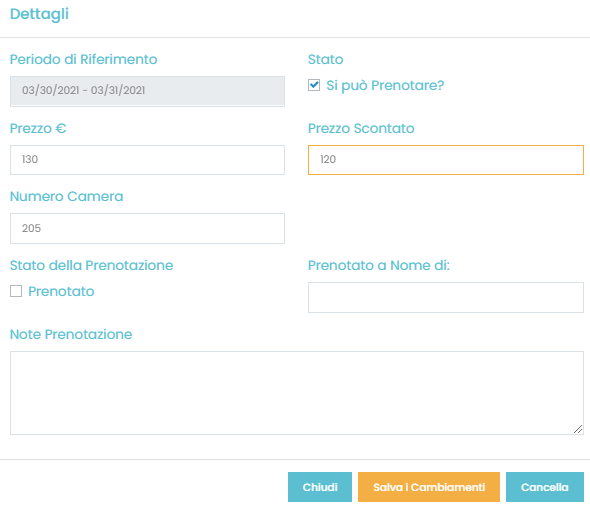Screen dimensions: 590x506
Task: Click the Numero Camera label
Action: pos(66,196)
